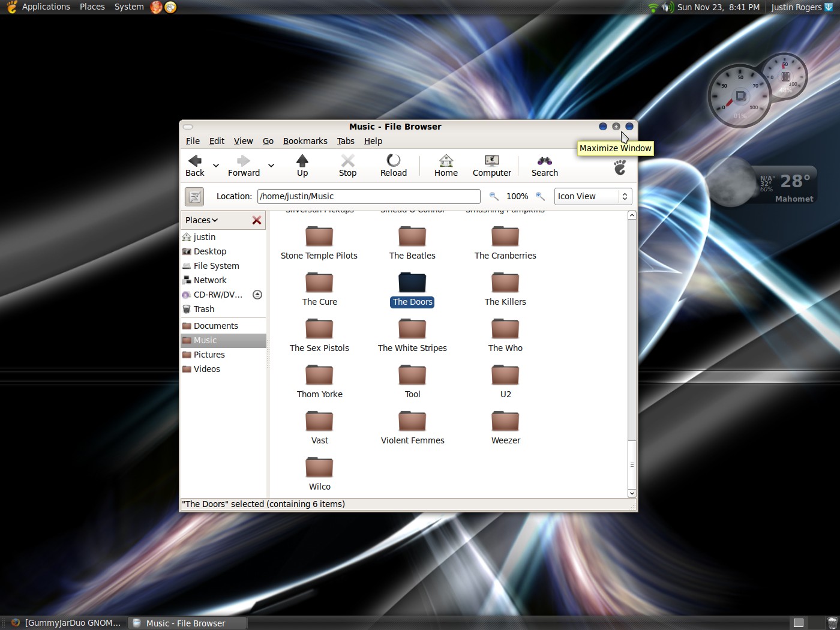Eject the CD-RW/DVD drive
This screenshot has height=630, width=840.
click(x=257, y=295)
